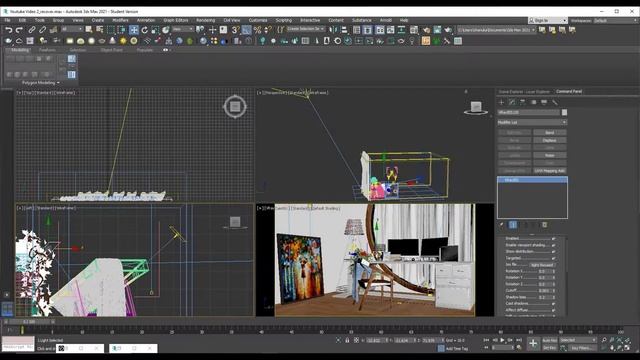This screenshot has height=360, width=640.
Task: Click the Add Time Tag label
Action: point(457,349)
